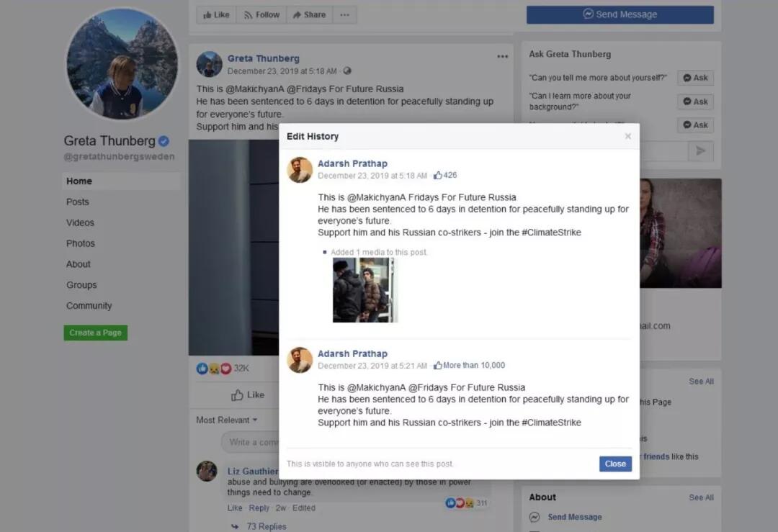The width and height of the screenshot is (778, 532).
Task: Click the message send arrow icon
Action: [701, 150]
